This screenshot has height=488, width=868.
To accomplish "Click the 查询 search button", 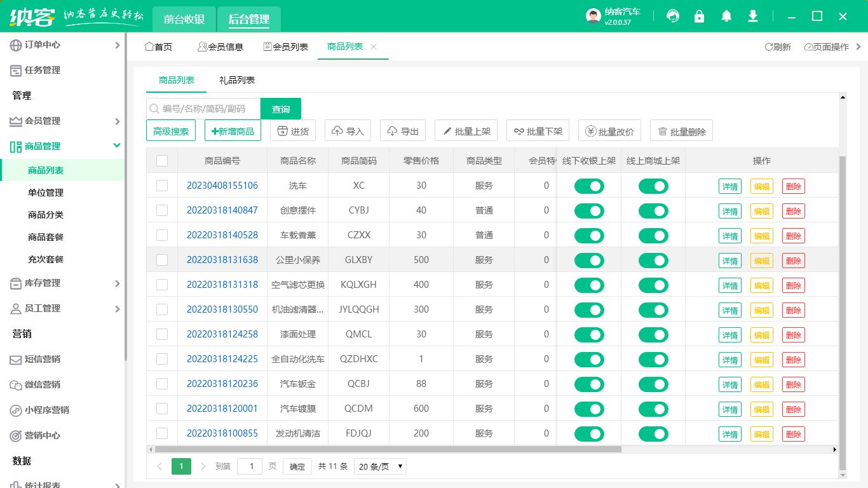I will click(x=280, y=109).
